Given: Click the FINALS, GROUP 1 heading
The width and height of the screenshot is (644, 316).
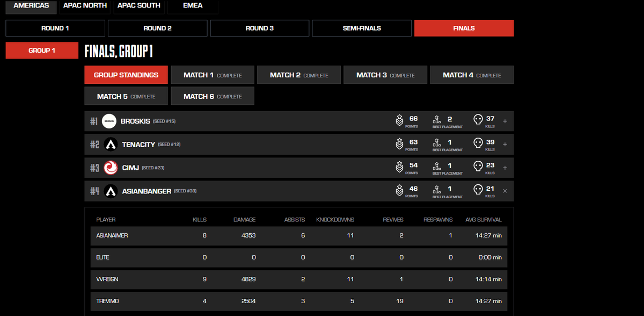Looking at the screenshot, I should [119, 51].
